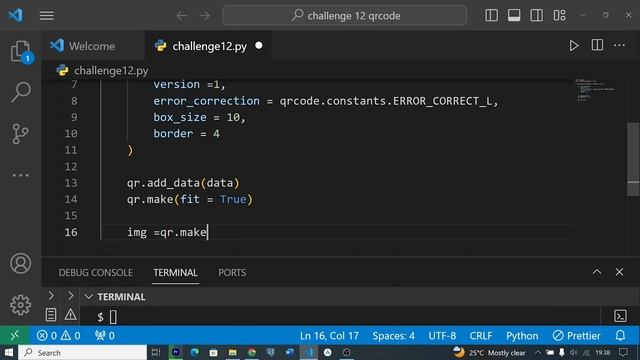Screen dimensions: 640x360
Task: Click the Prettier status item
Action: click(576, 336)
